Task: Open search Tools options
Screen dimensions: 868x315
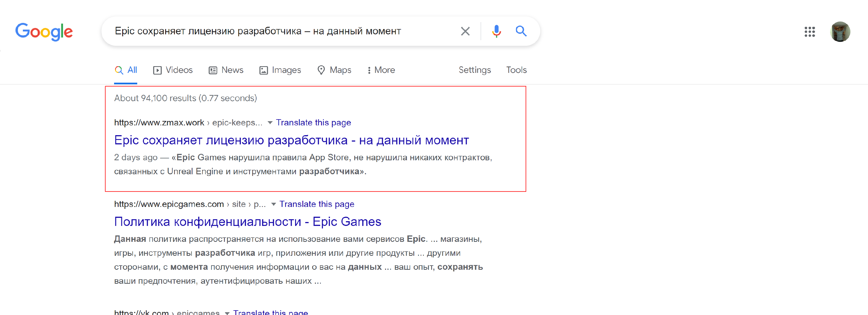Action: coord(516,70)
